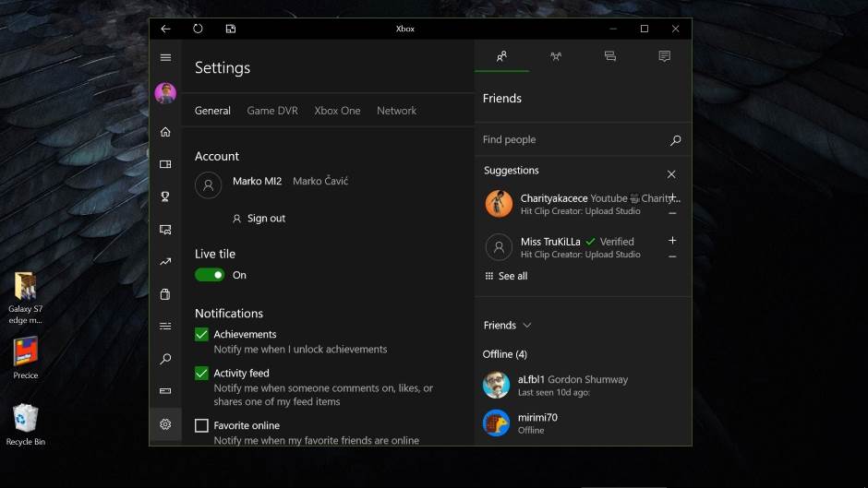Dismiss the Suggestions section with X
Viewport: 868px width, 488px height.
coord(671,174)
